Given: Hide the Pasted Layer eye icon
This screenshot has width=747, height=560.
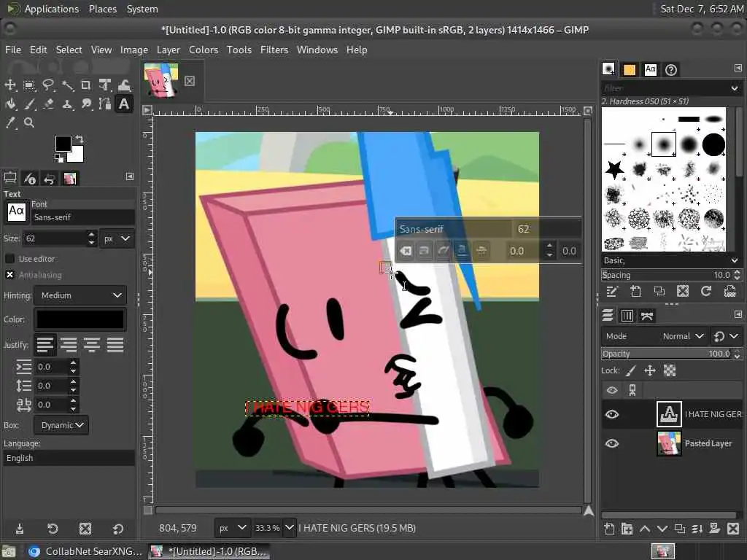Looking at the screenshot, I should click(612, 443).
